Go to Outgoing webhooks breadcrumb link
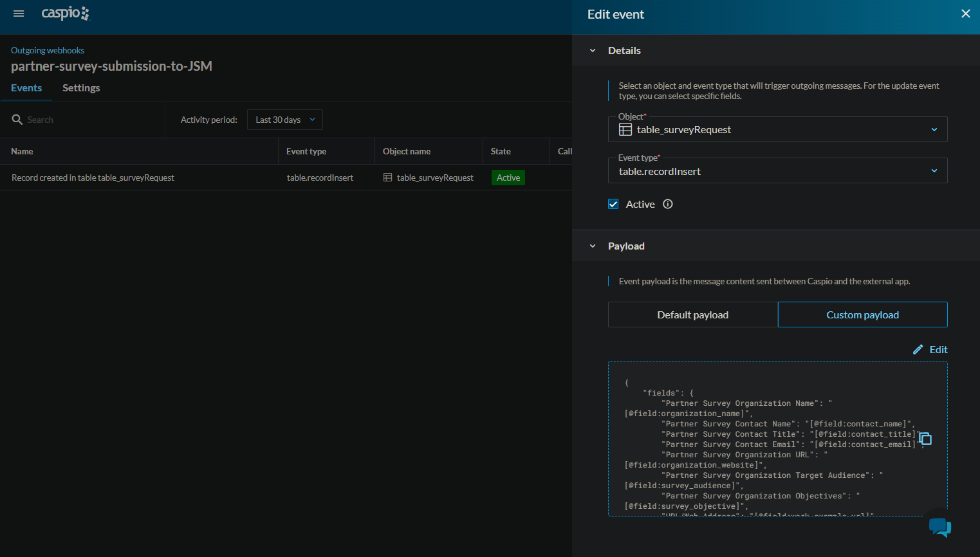The width and height of the screenshot is (980, 557). pos(48,50)
